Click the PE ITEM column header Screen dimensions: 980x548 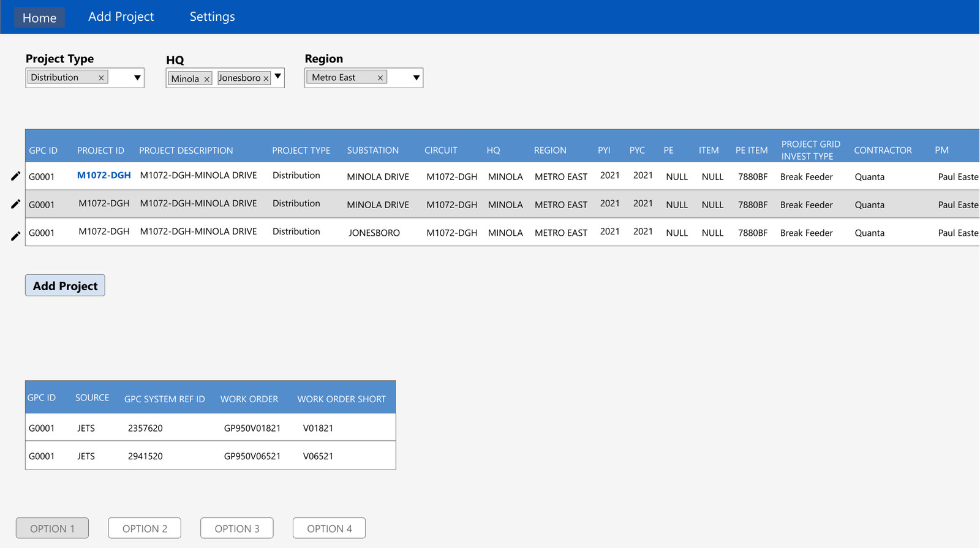pos(752,151)
